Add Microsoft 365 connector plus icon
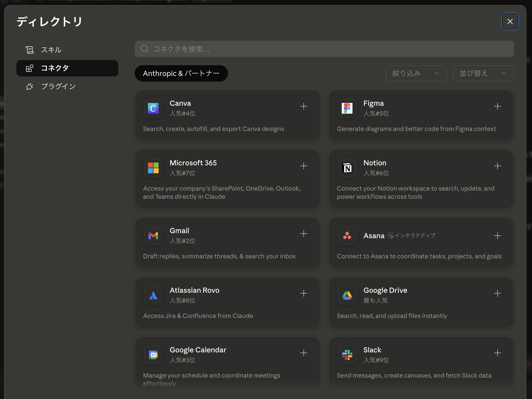Screen dimensions: 532x399 (303, 166)
